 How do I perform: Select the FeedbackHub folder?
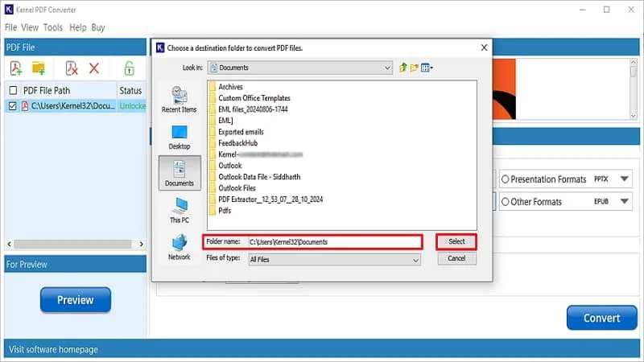[237, 143]
